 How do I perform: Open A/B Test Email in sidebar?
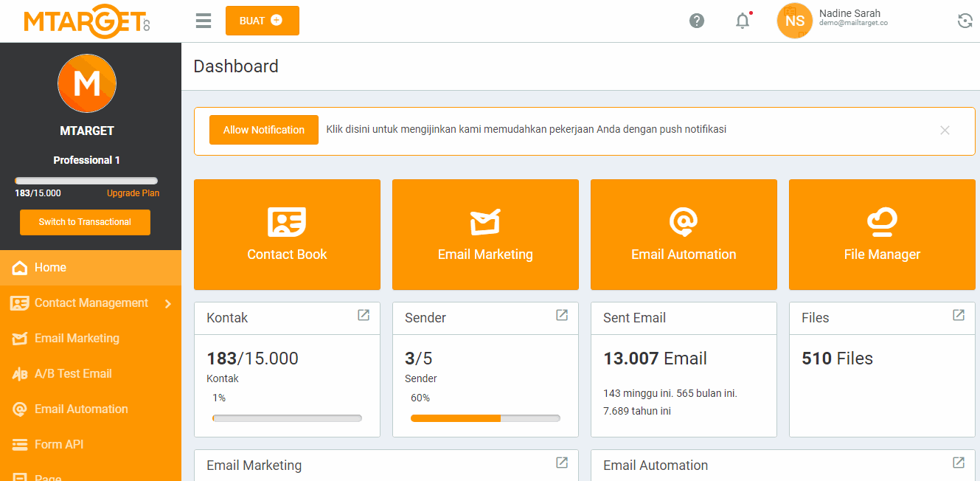[x=91, y=374]
